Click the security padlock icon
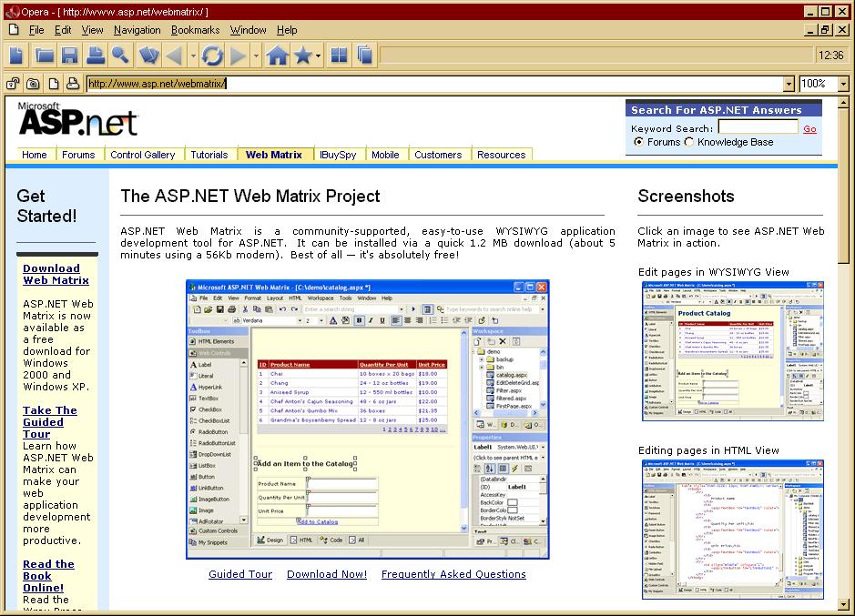Screen dimensions: 855x616 click(13, 84)
